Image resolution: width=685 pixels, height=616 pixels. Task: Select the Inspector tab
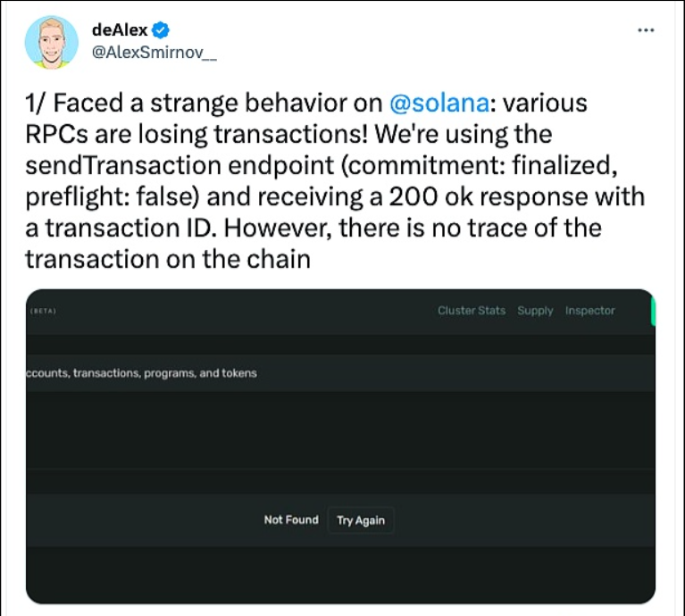(x=589, y=311)
